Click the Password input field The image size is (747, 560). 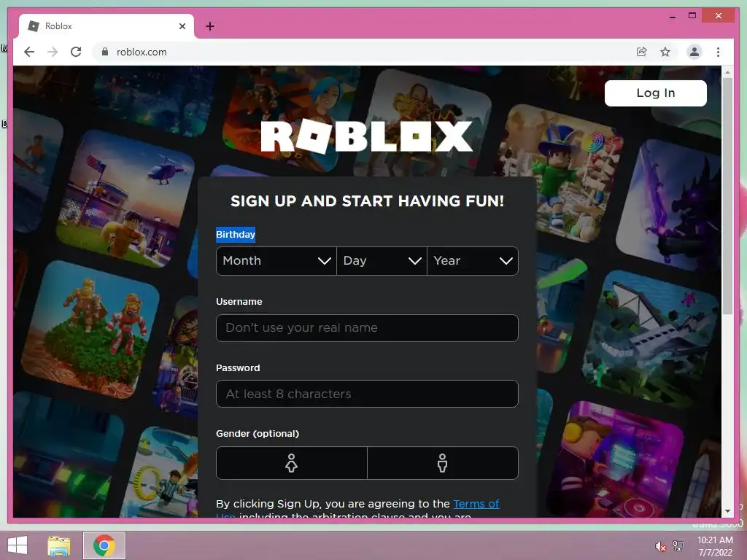click(x=367, y=394)
